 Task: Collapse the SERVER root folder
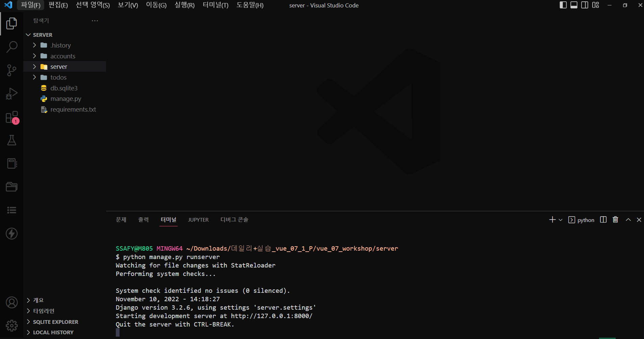65,35
